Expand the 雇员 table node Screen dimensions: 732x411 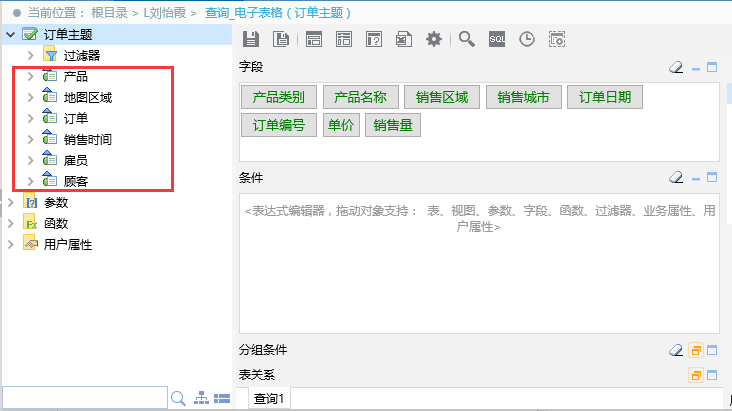pyautogui.click(x=31, y=160)
